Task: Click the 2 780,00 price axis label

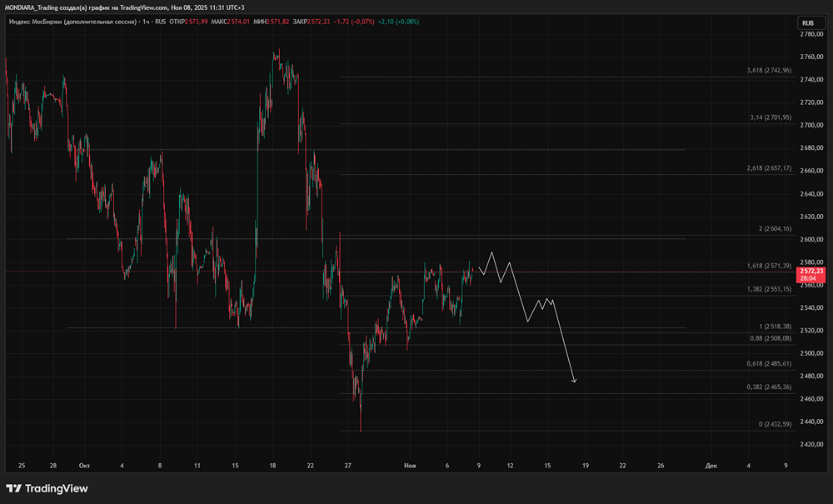Action: click(811, 34)
